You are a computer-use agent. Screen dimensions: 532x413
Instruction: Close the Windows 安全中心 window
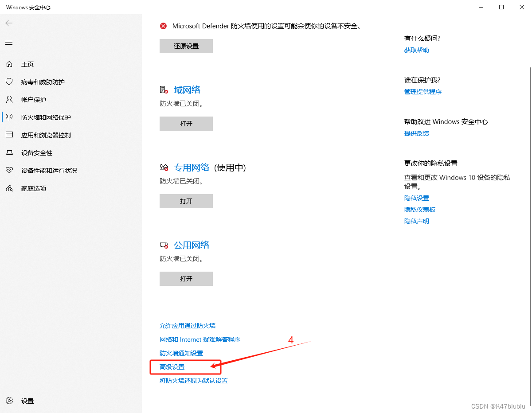pyautogui.click(x=522, y=7)
